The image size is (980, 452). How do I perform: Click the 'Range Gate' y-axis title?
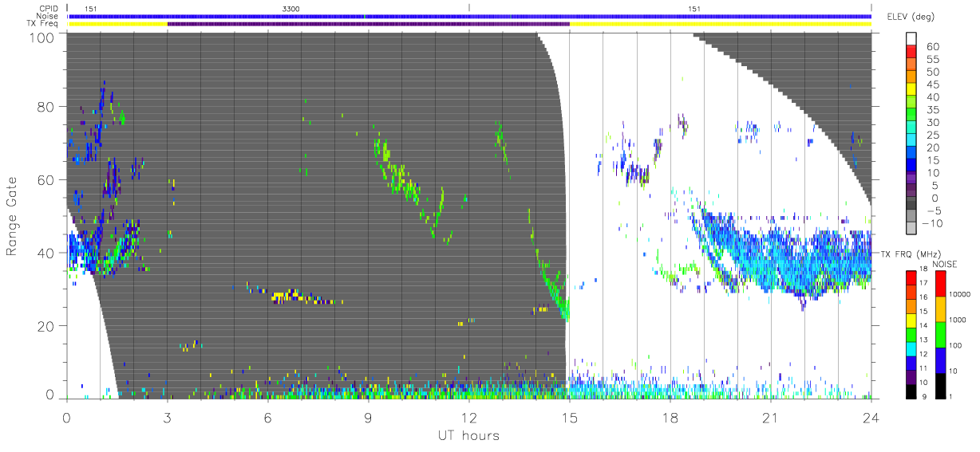(13, 218)
